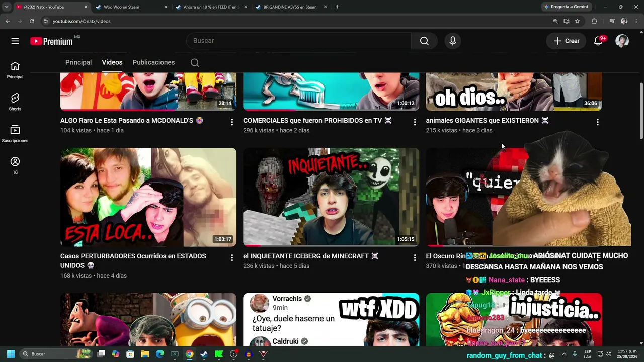
Task: Open Microsoft Store from the taskbar
Action: (130, 354)
